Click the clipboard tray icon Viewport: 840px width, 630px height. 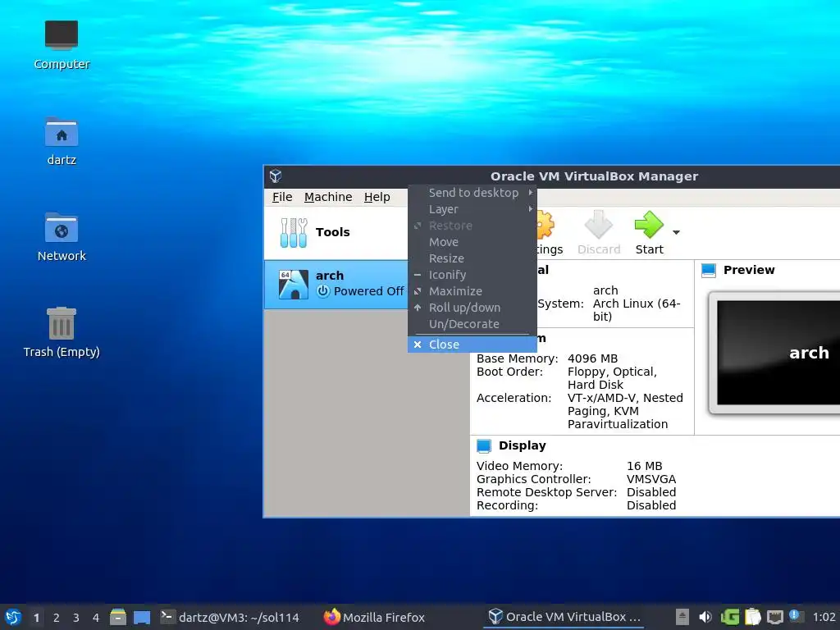coord(753,617)
